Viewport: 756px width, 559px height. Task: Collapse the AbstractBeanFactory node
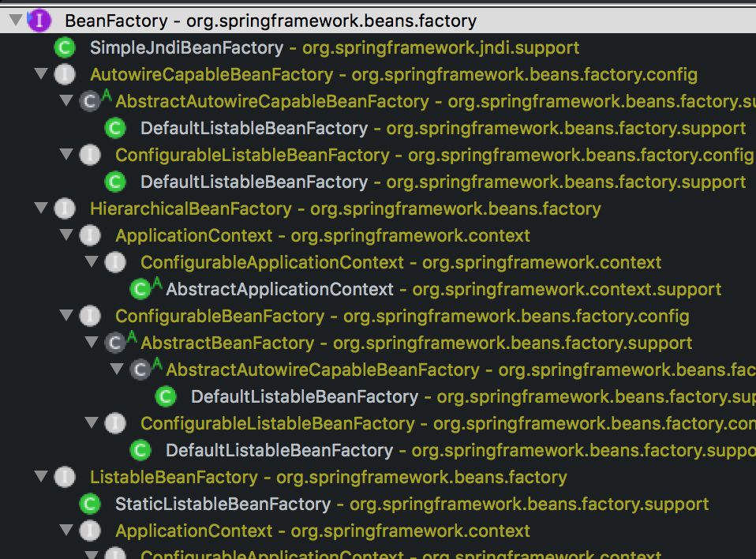(92, 343)
